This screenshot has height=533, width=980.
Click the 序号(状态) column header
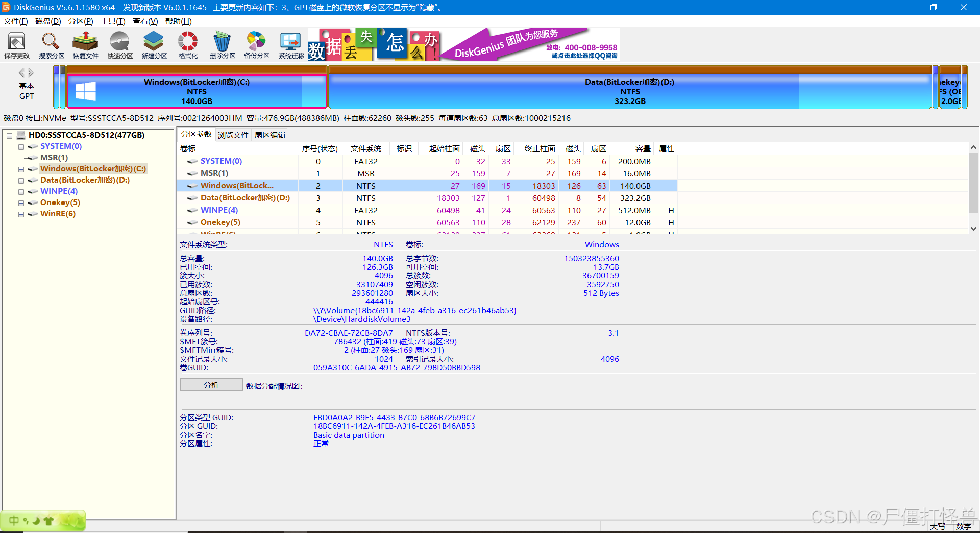tap(320, 149)
